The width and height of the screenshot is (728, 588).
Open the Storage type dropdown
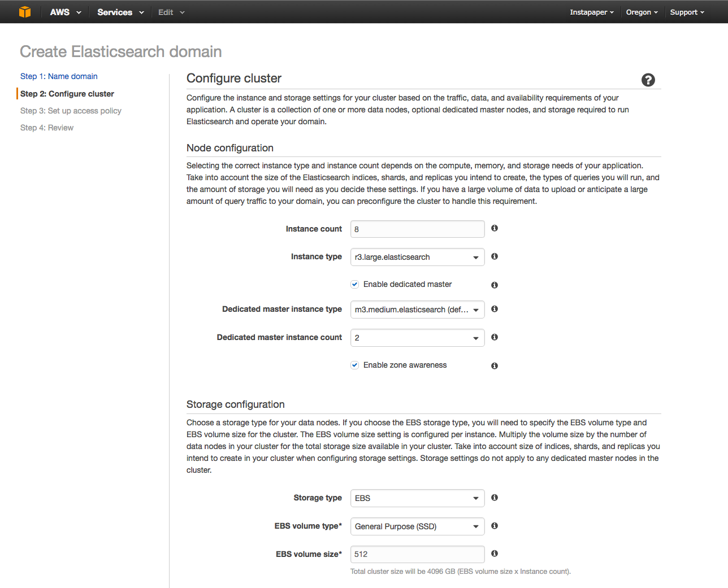pyautogui.click(x=418, y=498)
